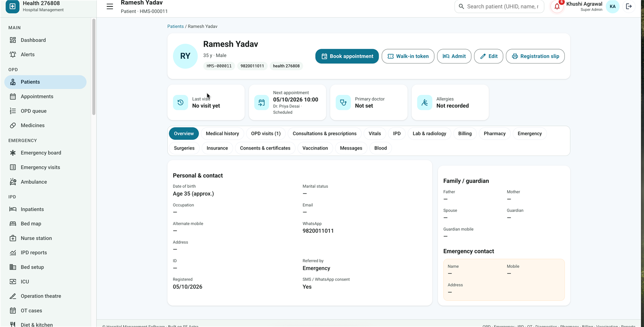Open the notifications bell
The image size is (644, 327).
coord(557,6)
